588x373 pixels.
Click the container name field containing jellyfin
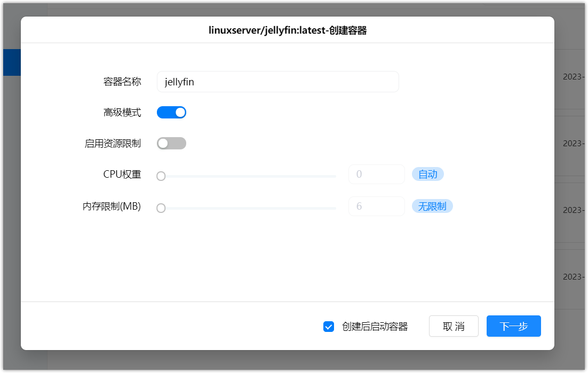click(x=277, y=82)
